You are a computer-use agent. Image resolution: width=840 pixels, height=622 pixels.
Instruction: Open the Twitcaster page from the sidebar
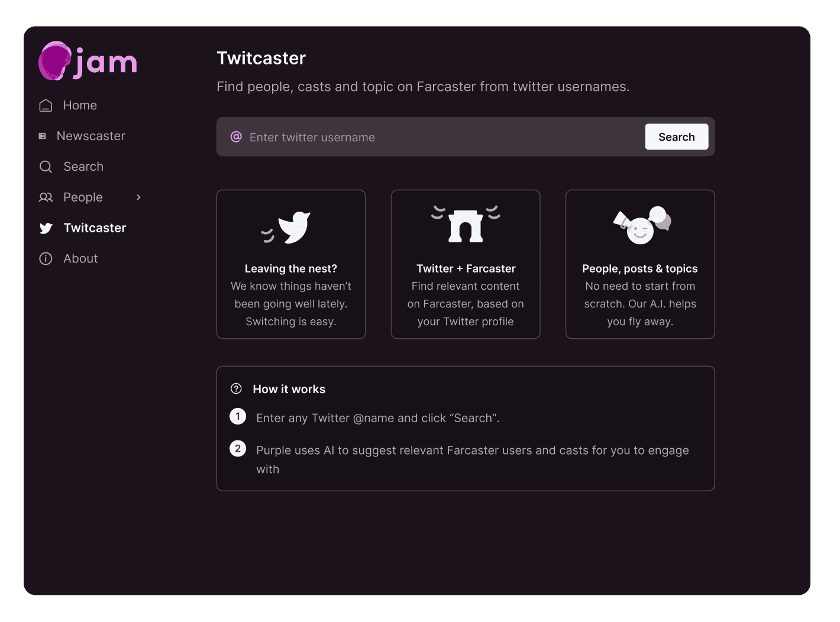pyautogui.click(x=95, y=228)
